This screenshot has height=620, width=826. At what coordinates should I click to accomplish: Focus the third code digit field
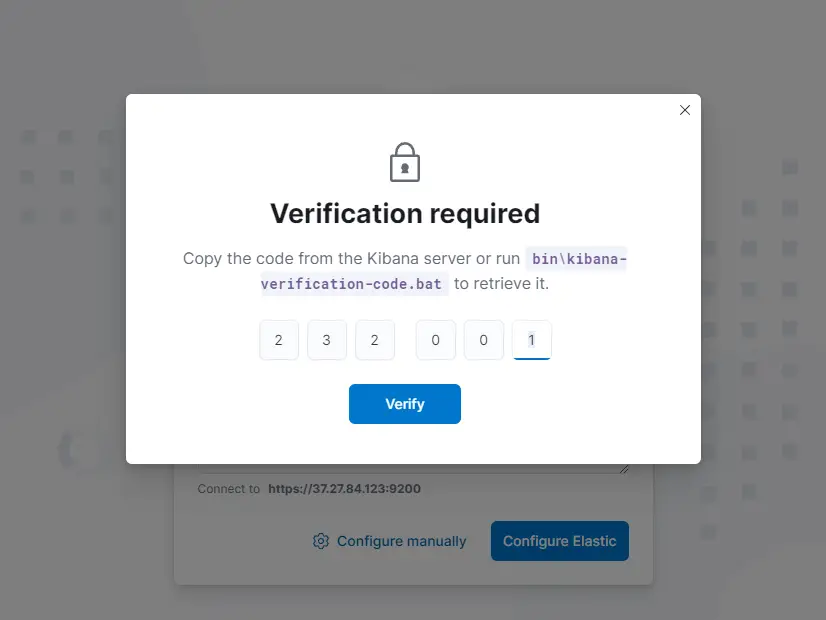[375, 340]
